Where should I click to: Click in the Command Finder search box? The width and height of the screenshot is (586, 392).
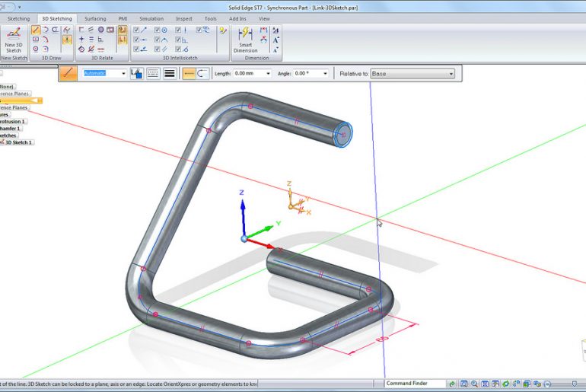pos(413,384)
